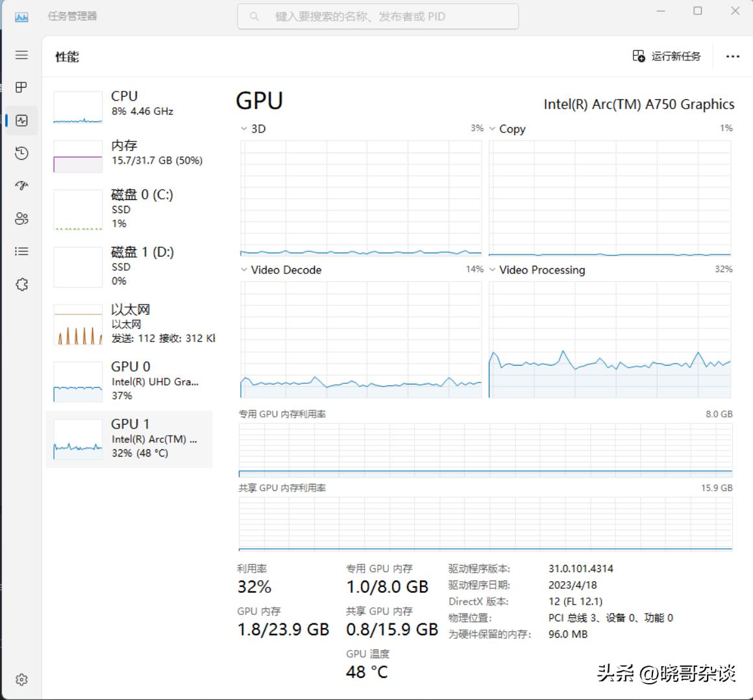Viewport: 753px width, 700px height.
Task: Open the Services puzzle icon page
Action: click(21, 284)
